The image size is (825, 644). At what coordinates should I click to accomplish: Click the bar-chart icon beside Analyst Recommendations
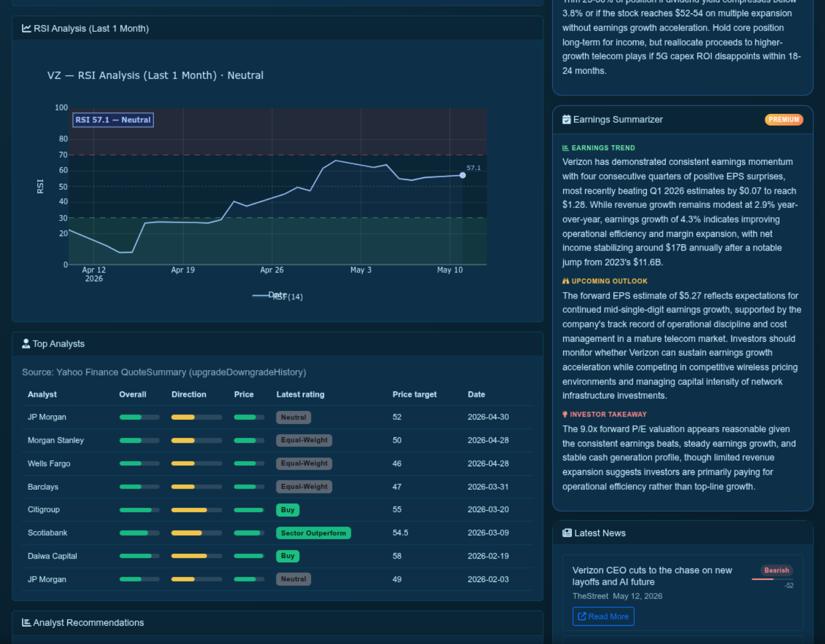pos(26,623)
